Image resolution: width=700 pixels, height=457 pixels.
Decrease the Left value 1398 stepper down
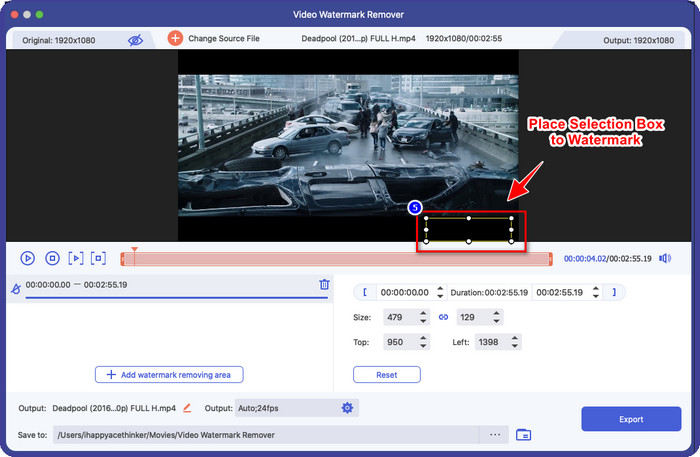tap(515, 346)
